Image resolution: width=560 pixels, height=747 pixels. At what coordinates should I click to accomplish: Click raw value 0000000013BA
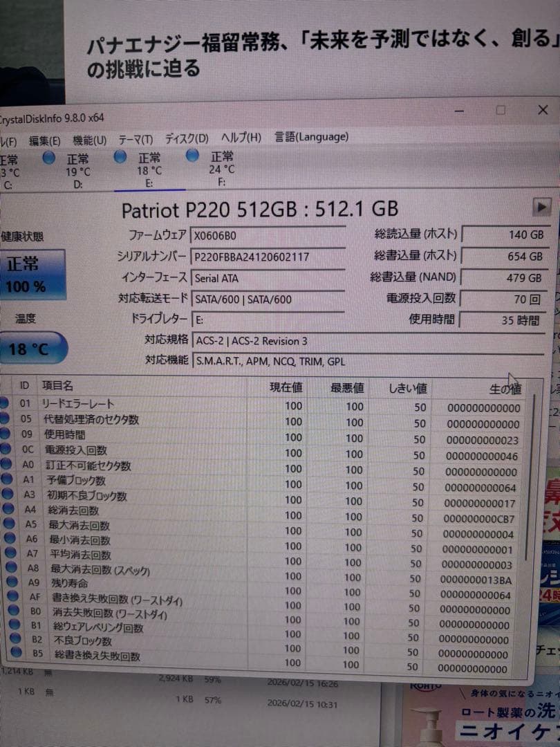coord(476,580)
